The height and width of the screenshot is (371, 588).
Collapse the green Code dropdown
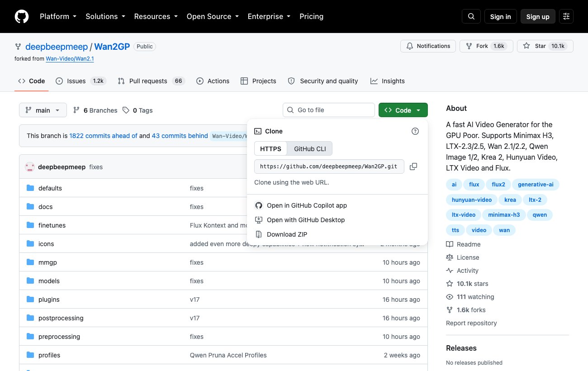click(403, 110)
